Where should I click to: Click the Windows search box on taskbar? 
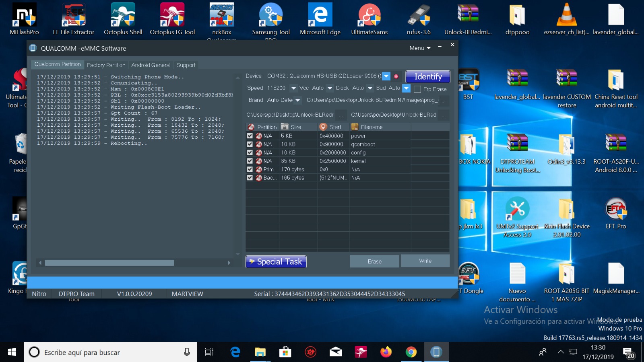pyautogui.click(x=111, y=352)
